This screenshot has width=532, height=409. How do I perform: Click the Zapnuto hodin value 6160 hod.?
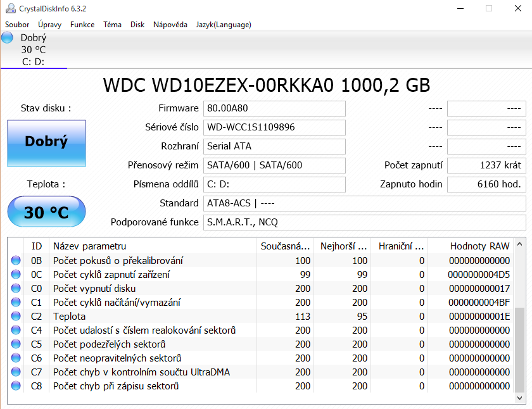[486, 184]
